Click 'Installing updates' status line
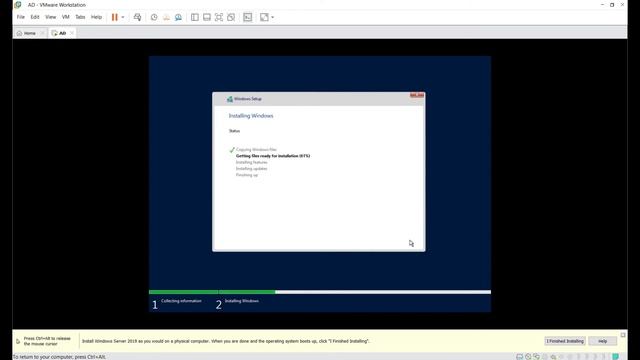The height and width of the screenshot is (360, 640). click(x=251, y=169)
